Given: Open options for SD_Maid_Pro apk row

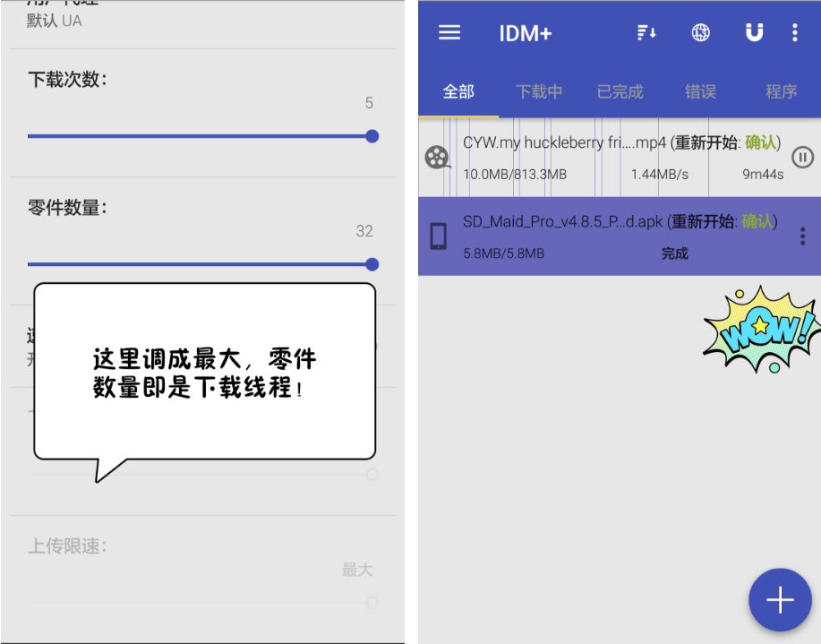Looking at the screenshot, I should [x=803, y=236].
